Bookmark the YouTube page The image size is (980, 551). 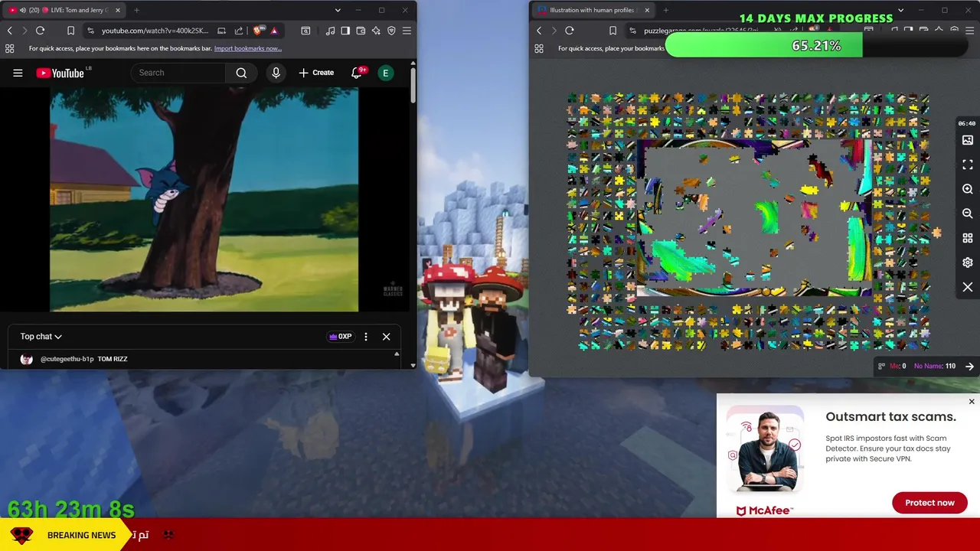tap(70, 31)
